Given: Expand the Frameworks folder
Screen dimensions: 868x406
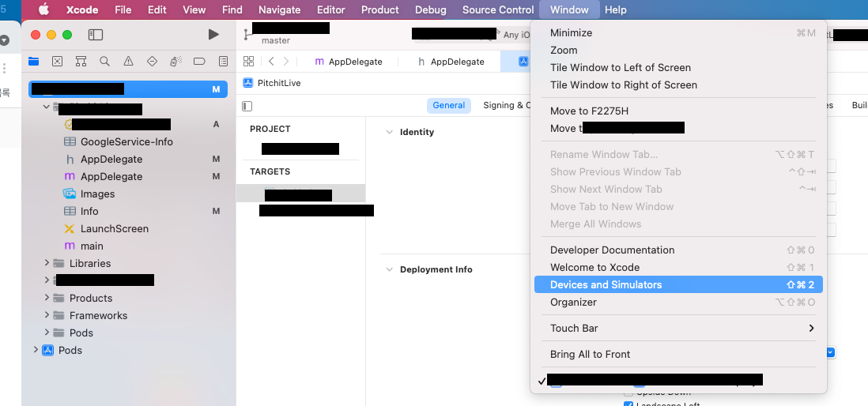Looking at the screenshot, I should (x=47, y=314).
